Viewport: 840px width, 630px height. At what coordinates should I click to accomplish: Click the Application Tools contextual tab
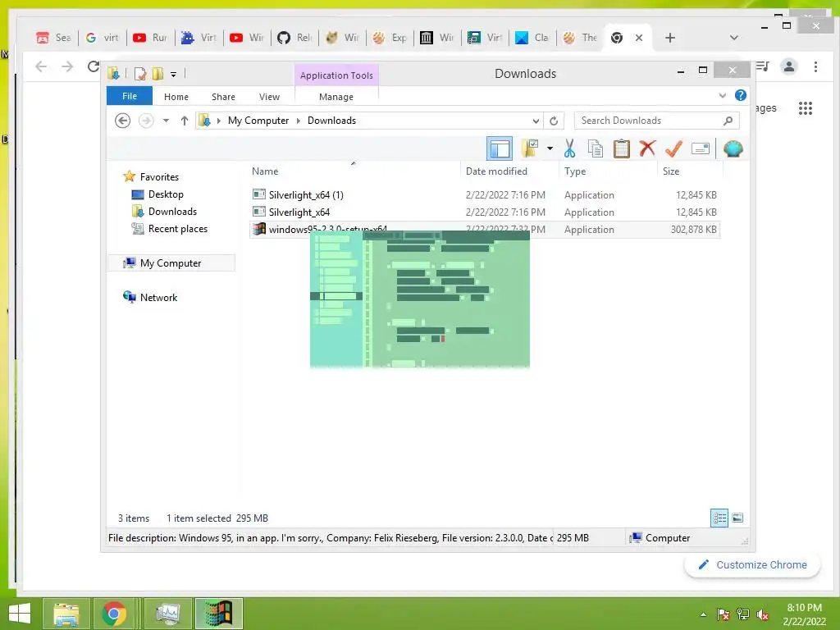(336, 75)
